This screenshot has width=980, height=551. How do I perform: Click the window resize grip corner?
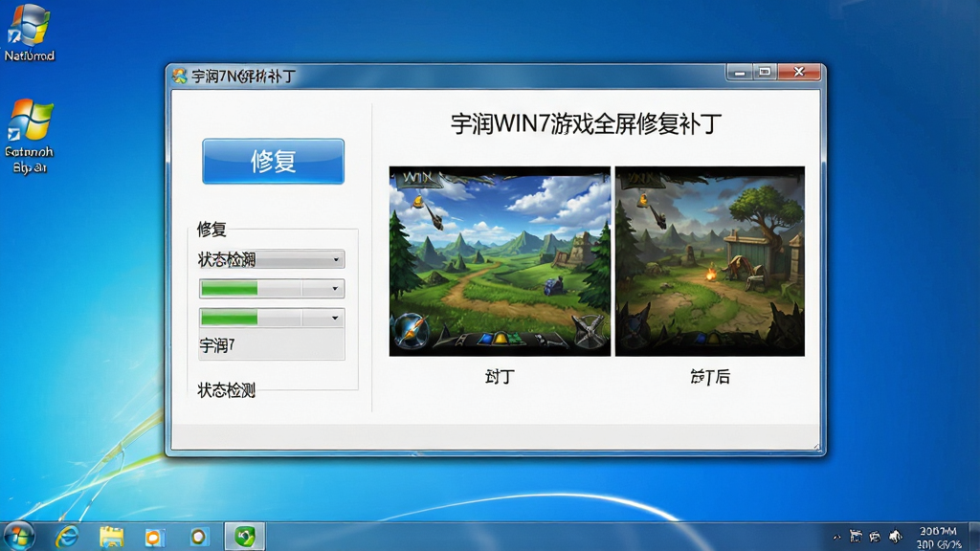[x=815, y=446]
